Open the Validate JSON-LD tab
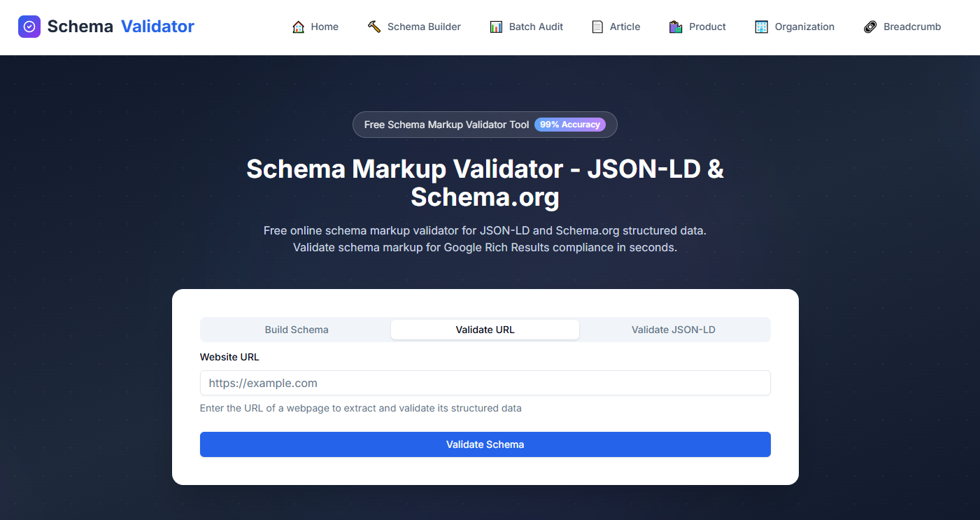The height and width of the screenshot is (520, 980). [674, 329]
